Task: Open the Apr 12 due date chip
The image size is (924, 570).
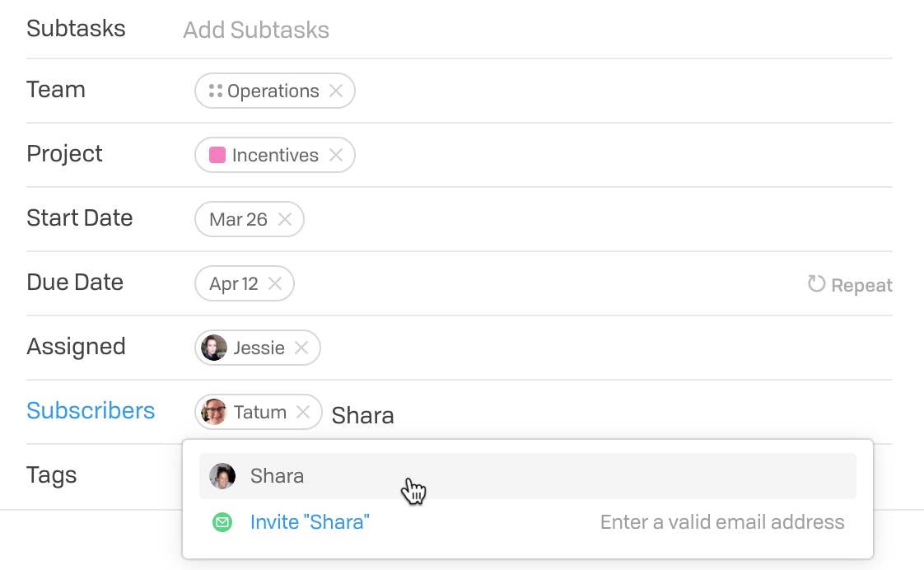Action: [x=233, y=284]
